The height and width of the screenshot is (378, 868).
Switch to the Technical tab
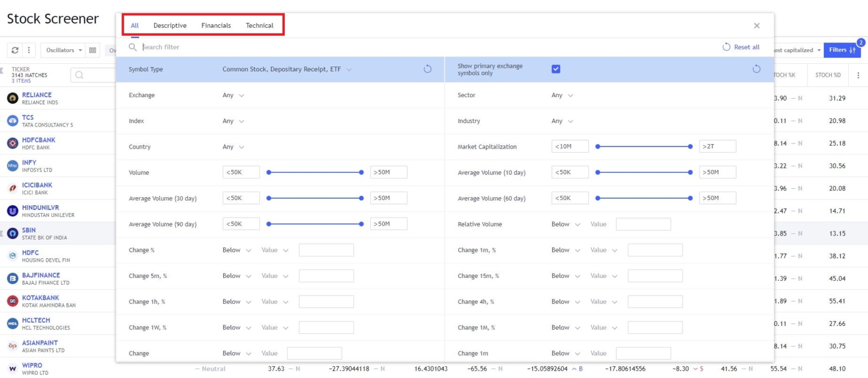[x=259, y=25]
